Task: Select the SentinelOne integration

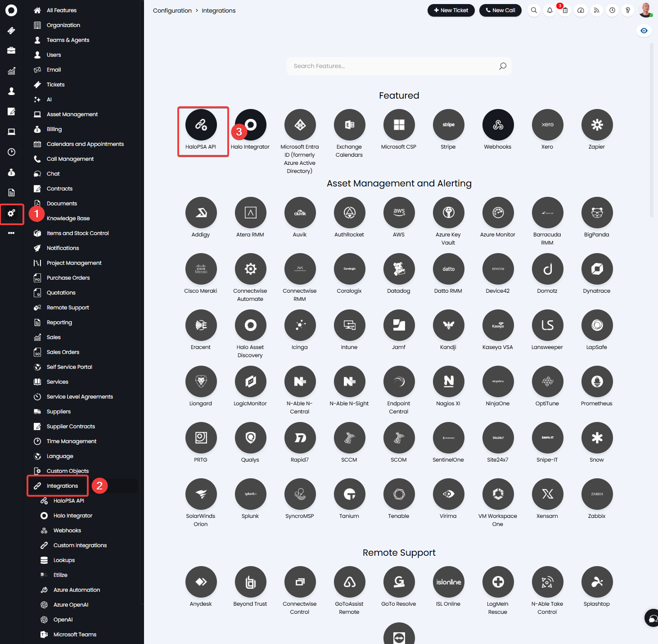Action: 449,438
